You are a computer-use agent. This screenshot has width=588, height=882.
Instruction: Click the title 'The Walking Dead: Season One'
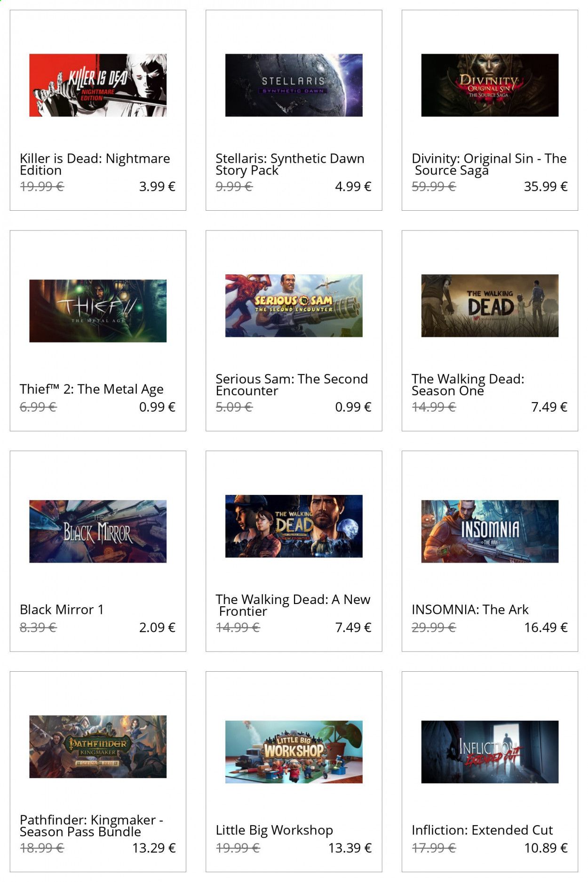coord(468,385)
